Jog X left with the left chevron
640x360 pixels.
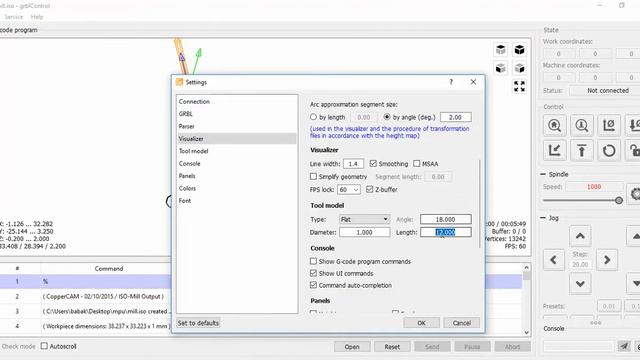coord(554,260)
